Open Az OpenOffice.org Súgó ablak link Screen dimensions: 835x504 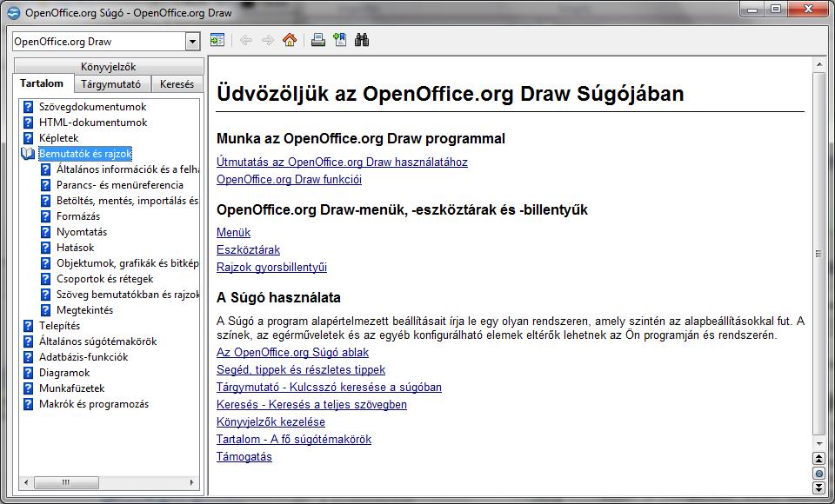tap(292, 352)
